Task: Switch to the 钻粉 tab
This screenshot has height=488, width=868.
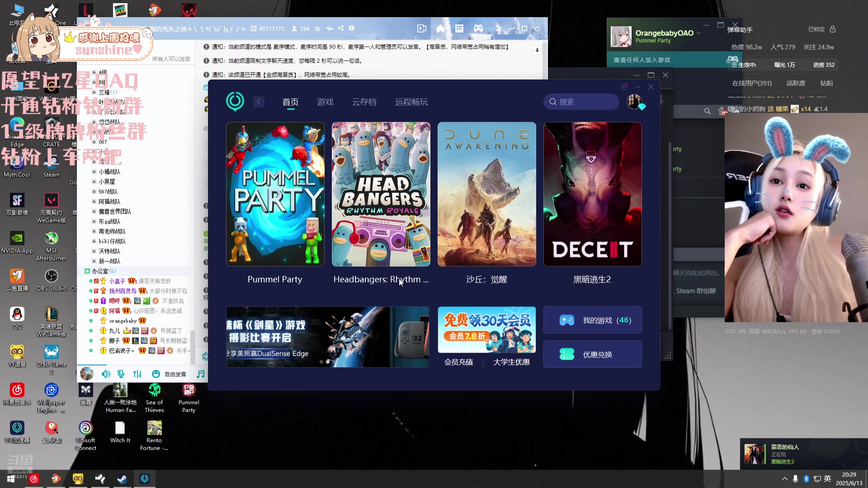Action: [826, 83]
